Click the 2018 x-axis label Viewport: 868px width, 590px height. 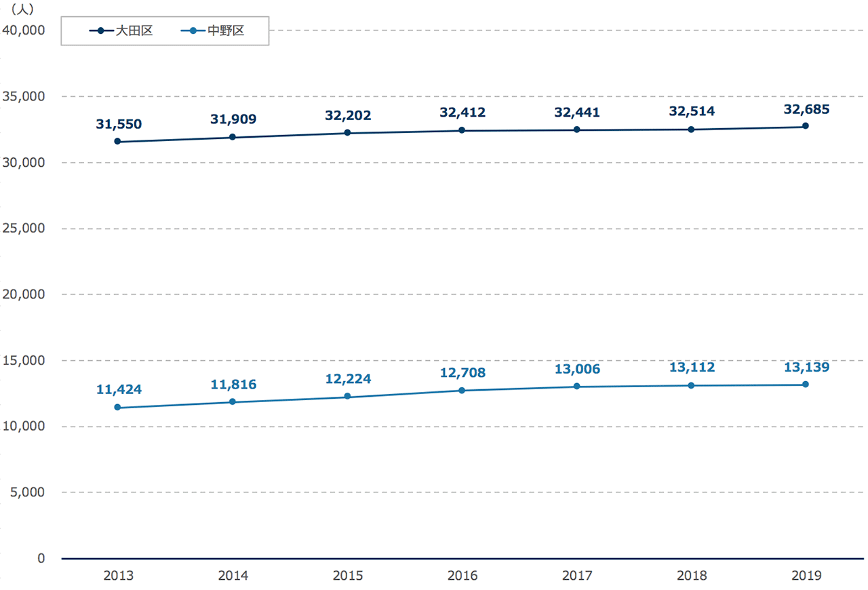click(x=691, y=576)
